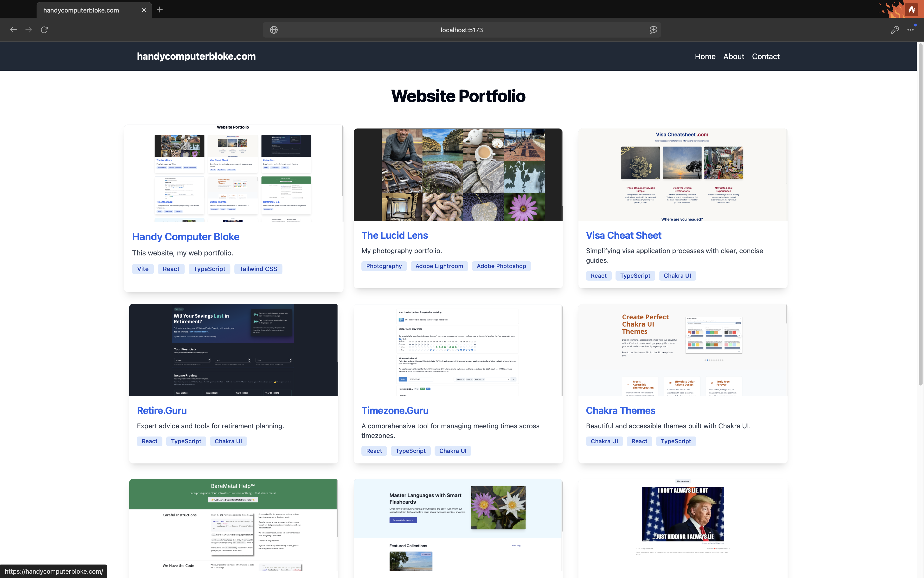Click the Timezone.Guru title link

pyautogui.click(x=395, y=411)
